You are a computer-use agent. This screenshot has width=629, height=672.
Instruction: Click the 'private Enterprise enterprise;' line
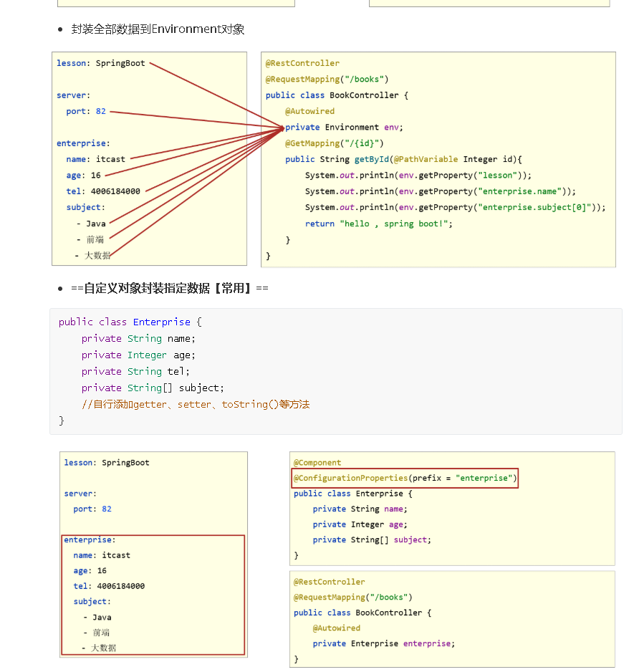coord(383,643)
